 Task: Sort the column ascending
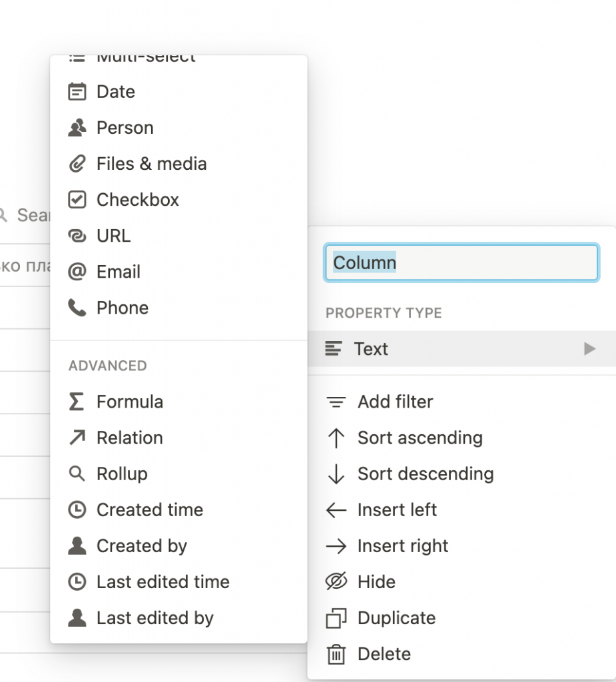420,438
